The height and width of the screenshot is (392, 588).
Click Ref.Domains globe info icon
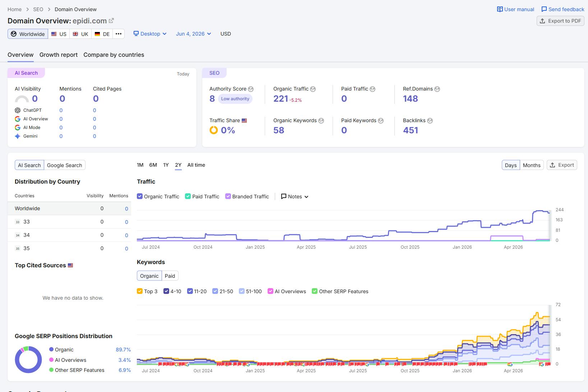pyautogui.click(x=437, y=89)
